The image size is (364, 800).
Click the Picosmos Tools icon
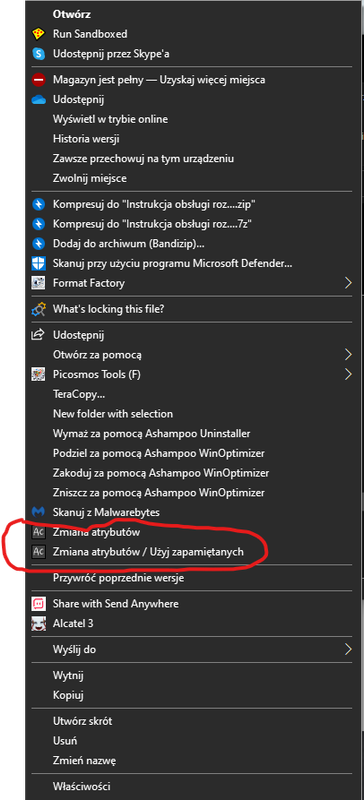39,374
